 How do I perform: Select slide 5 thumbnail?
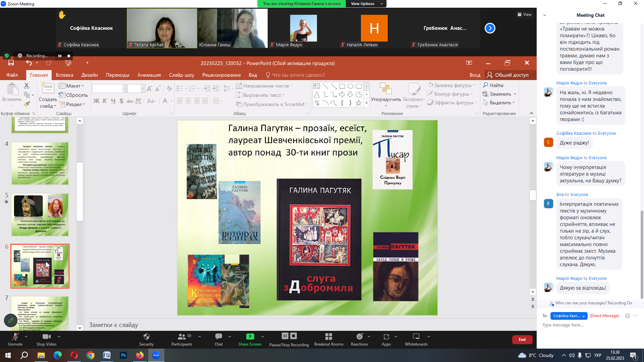tap(40, 215)
